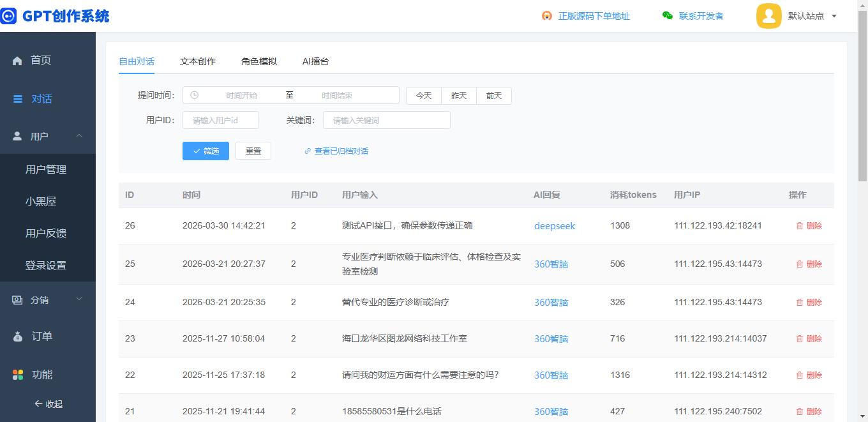Expand the 分销 sidebar submenu
Viewport: 868px width, 422px height.
pyautogui.click(x=79, y=299)
